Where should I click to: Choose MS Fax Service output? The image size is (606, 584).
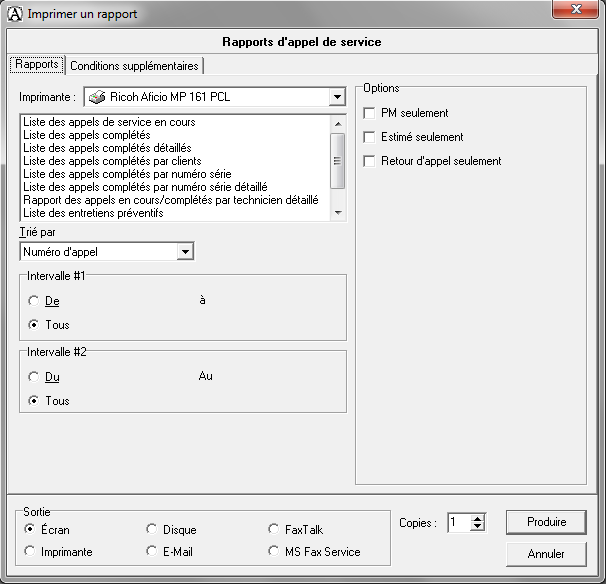pos(274,551)
